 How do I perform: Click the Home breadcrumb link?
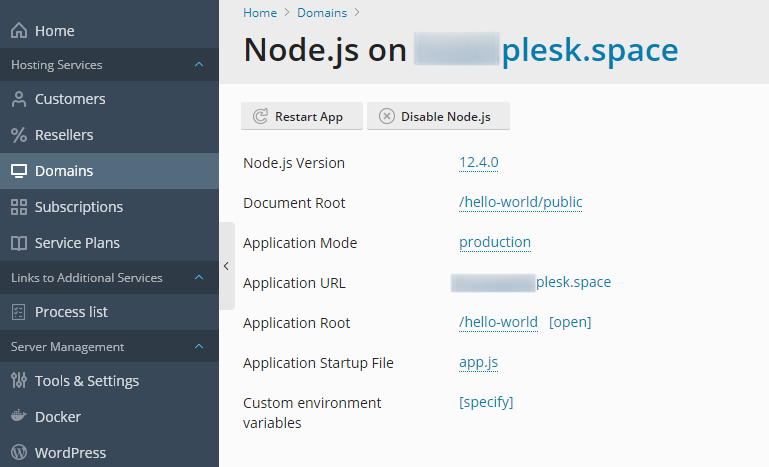point(260,13)
